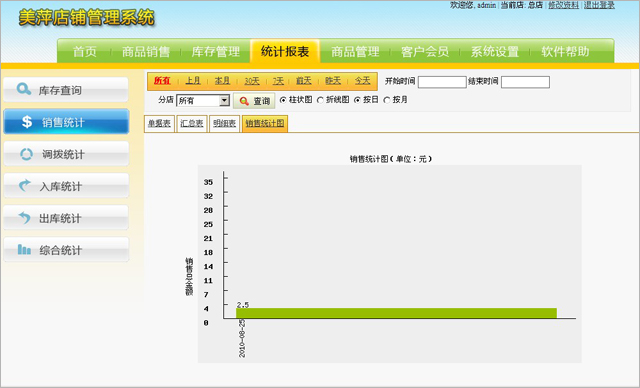Click the dollar icon on 销售统计
The width and height of the screenshot is (640, 388).
pyautogui.click(x=27, y=122)
